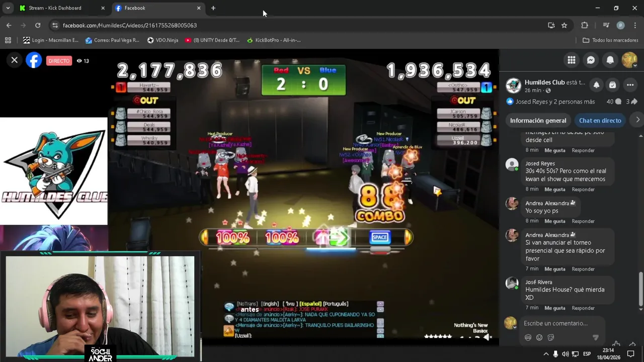644x362 pixels.
Task: Close the Kick Dashboard tab
Action: 103,8
